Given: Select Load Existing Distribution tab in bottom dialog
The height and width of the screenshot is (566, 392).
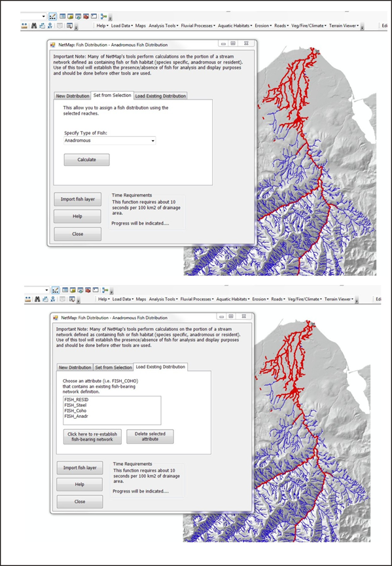Looking at the screenshot, I should point(160,367).
